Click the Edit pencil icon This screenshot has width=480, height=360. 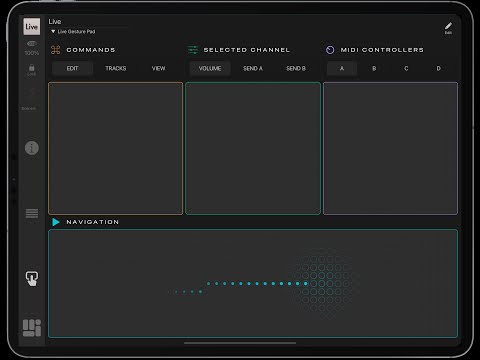tap(448, 28)
